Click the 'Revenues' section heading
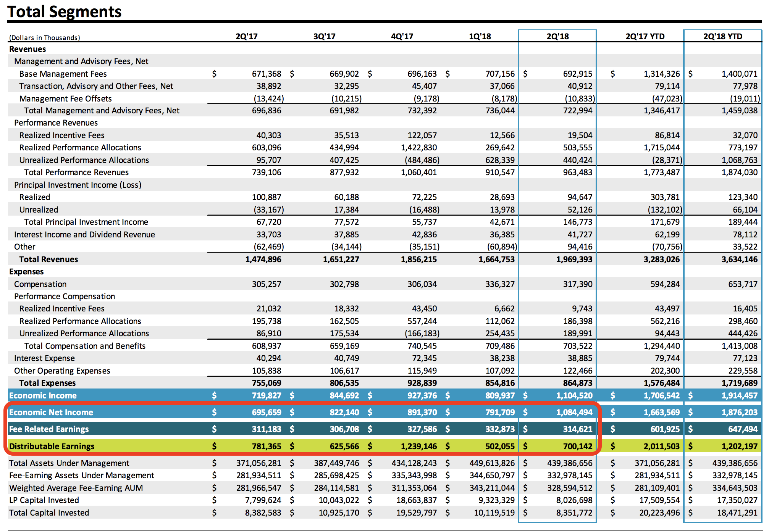Image resolution: width=769 pixels, height=532 pixels. click(x=27, y=49)
